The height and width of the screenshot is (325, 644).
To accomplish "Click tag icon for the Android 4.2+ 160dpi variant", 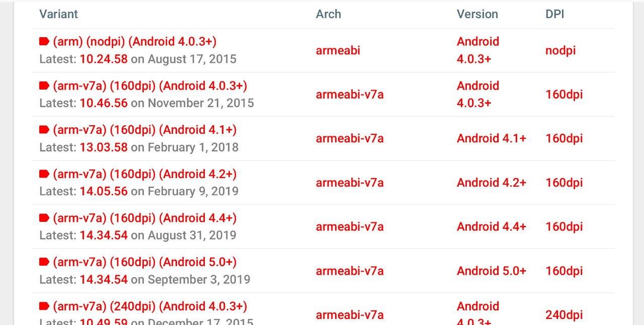I will pos(44,174).
